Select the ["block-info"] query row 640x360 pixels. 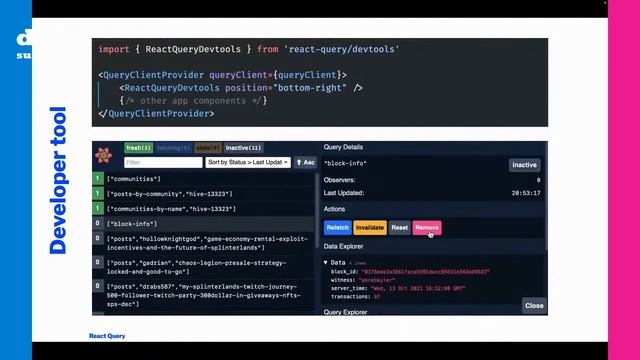click(x=203, y=224)
